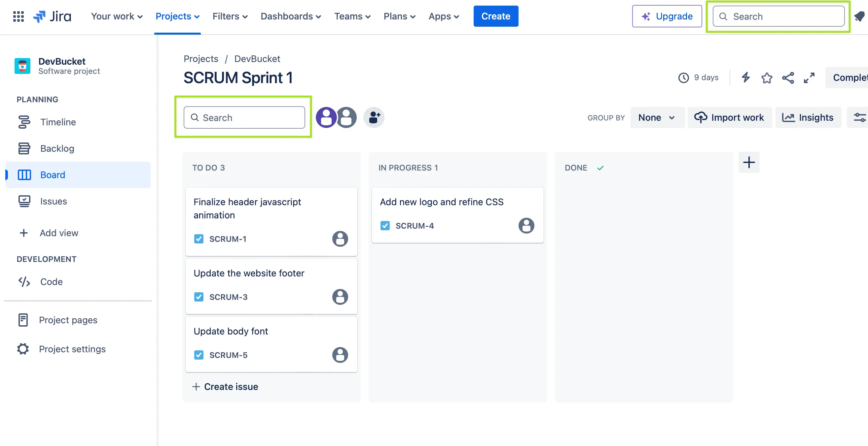The image size is (868, 446).
Task: Click the share board icon
Action: pos(788,78)
